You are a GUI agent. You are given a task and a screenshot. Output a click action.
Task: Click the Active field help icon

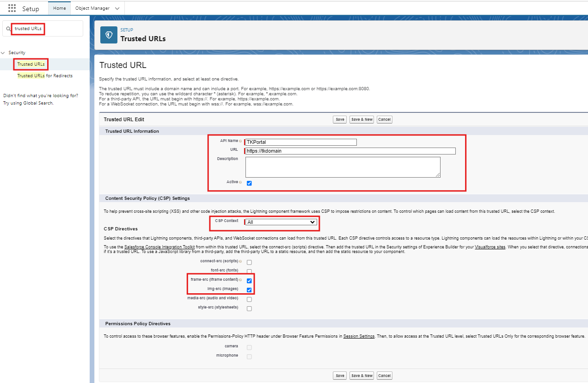point(240,182)
